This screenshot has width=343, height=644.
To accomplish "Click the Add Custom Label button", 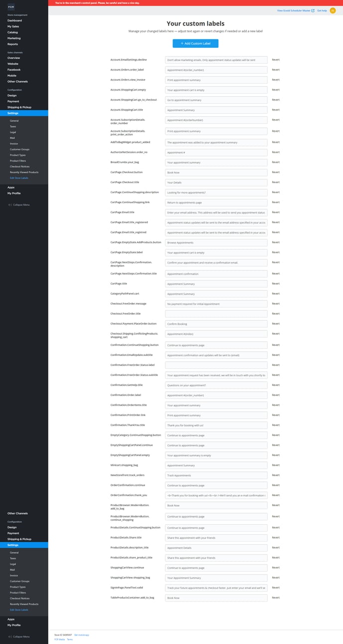I will tap(195, 43).
